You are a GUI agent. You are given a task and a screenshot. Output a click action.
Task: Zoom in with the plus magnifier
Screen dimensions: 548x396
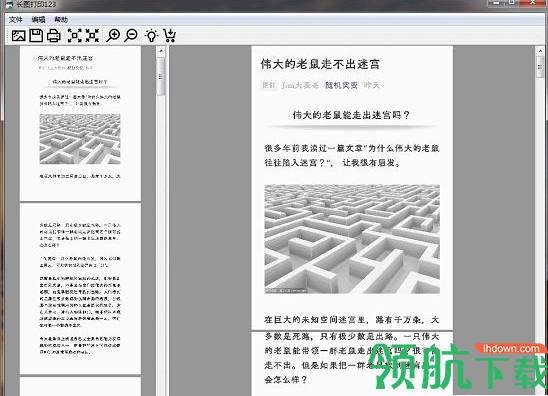tap(113, 36)
